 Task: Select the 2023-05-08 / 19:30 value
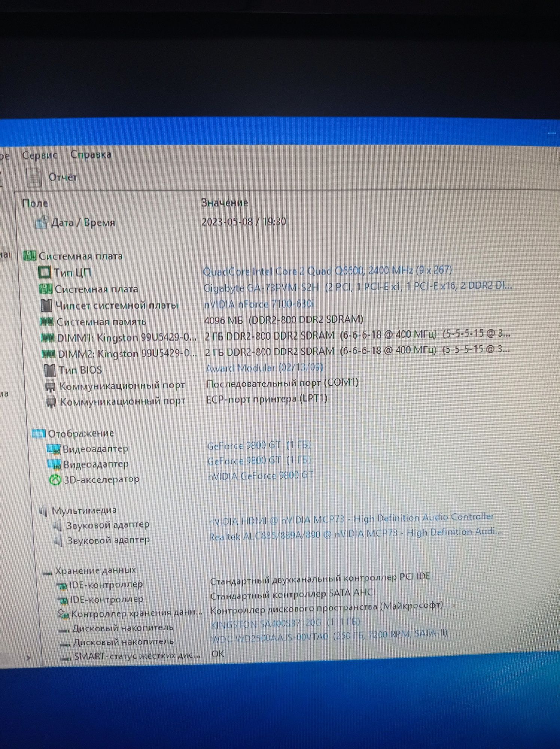tap(244, 222)
